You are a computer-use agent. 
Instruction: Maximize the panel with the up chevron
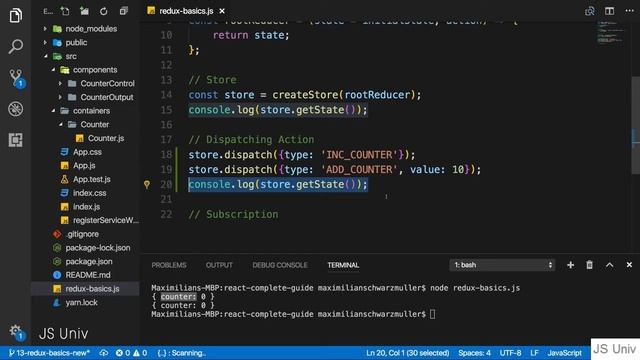tap(609, 265)
